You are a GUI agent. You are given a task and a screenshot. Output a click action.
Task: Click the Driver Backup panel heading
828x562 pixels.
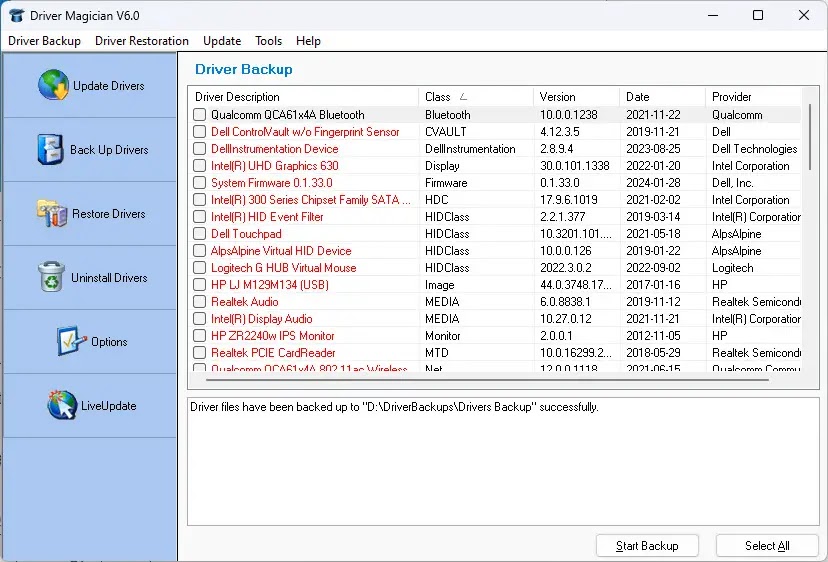243,69
